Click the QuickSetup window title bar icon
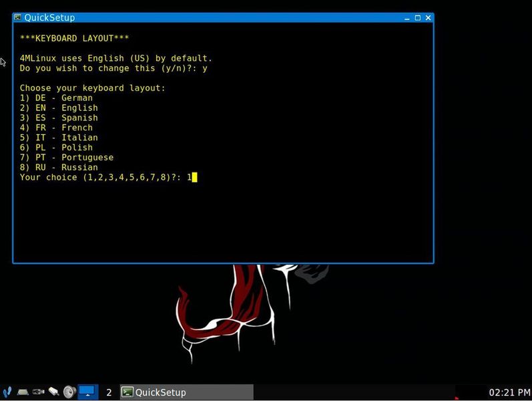Screen dimensions: 532x401 [17, 17]
